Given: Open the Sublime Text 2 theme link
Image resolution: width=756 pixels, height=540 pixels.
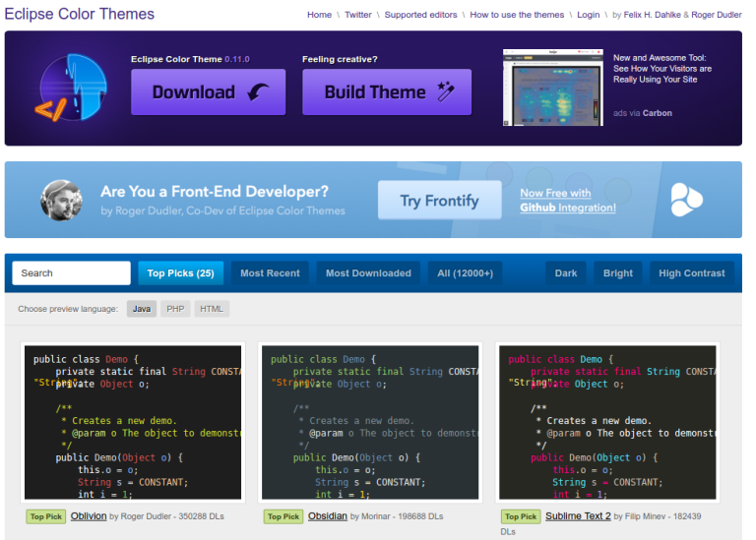Looking at the screenshot, I should 578,516.
